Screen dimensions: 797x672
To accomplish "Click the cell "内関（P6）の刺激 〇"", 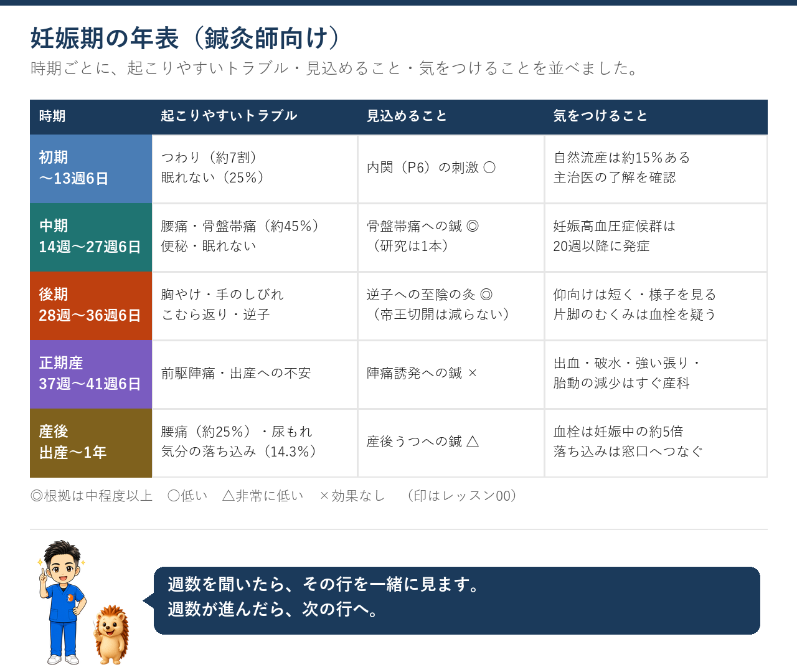I will point(451,169).
